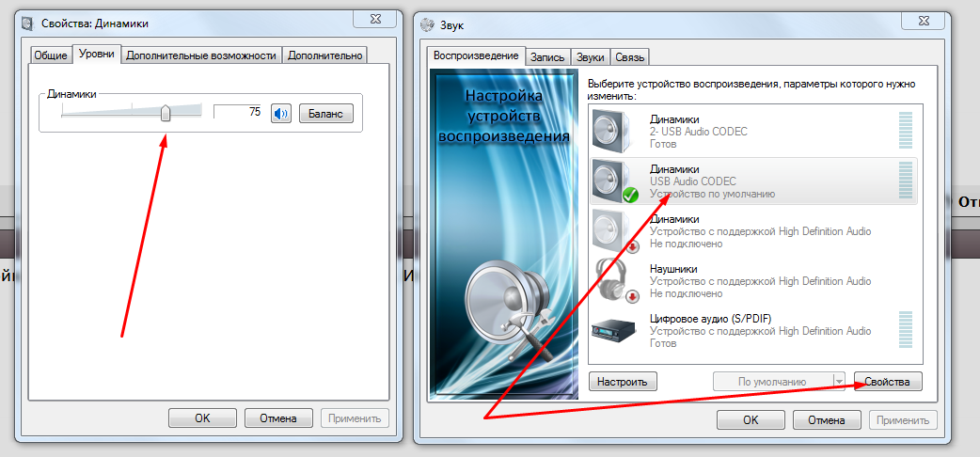Expand the По умолчанию dropdown arrow
Viewport: 980px width, 457px height.
tap(839, 382)
